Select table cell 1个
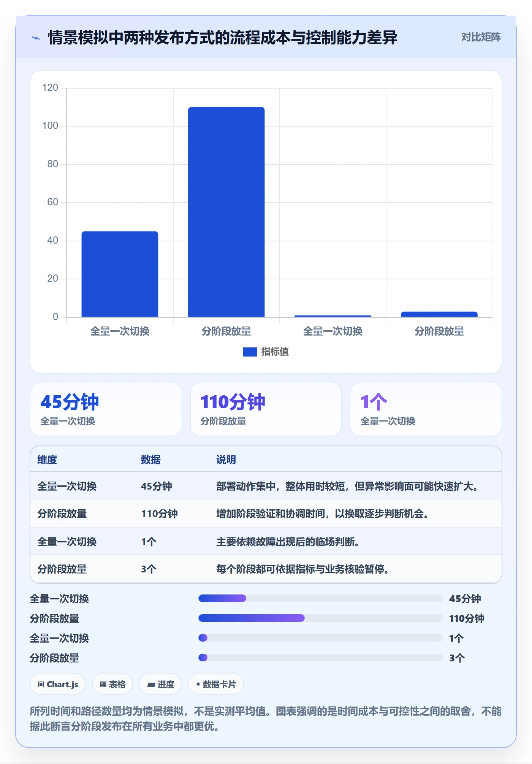This screenshot has width=532, height=764. coord(149,542)
